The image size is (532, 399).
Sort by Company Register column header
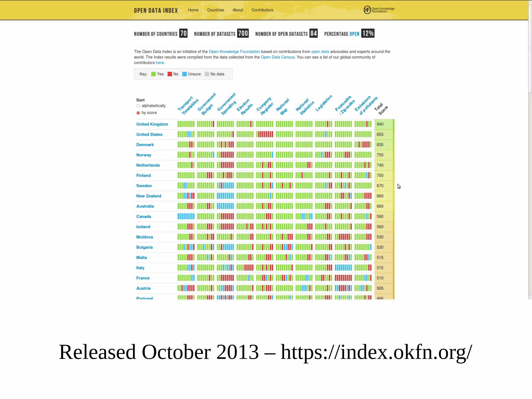point(265,106)
